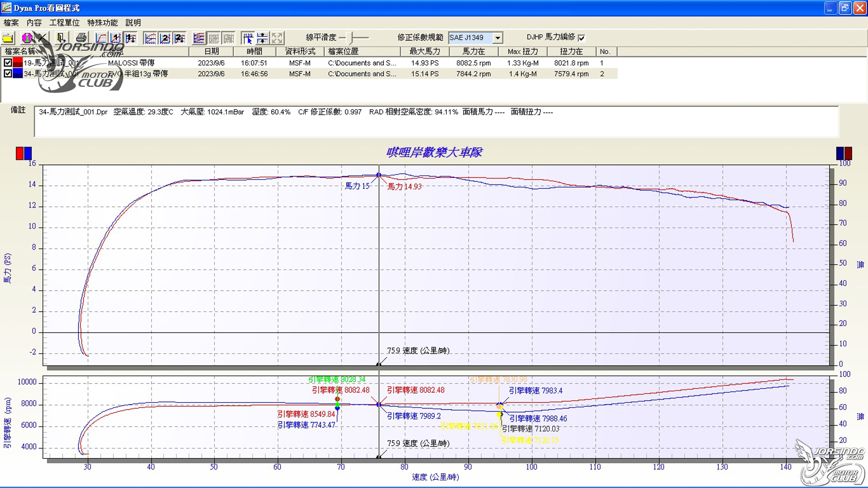Image resolution: width=868 pixels, height=488 pixels.
Task: Select the graph icon labeled 2
Action: [x=165, y=38]
